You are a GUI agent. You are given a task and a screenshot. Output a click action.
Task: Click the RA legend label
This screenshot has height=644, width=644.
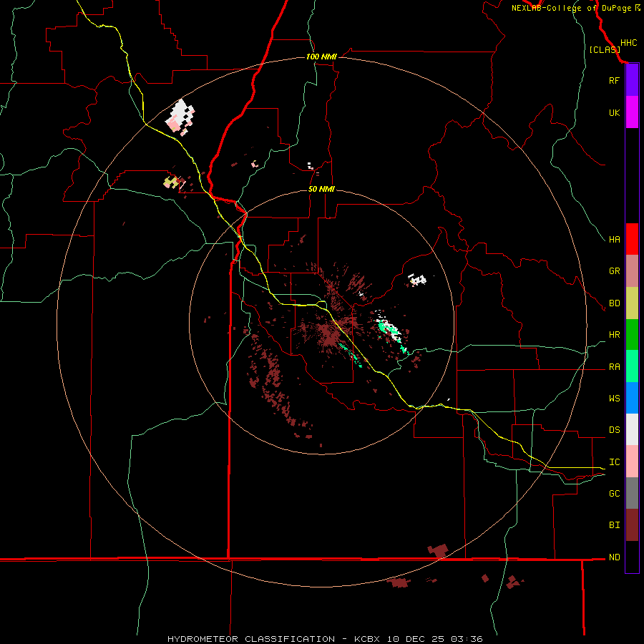pyautogui.click(x=614, y=367)
